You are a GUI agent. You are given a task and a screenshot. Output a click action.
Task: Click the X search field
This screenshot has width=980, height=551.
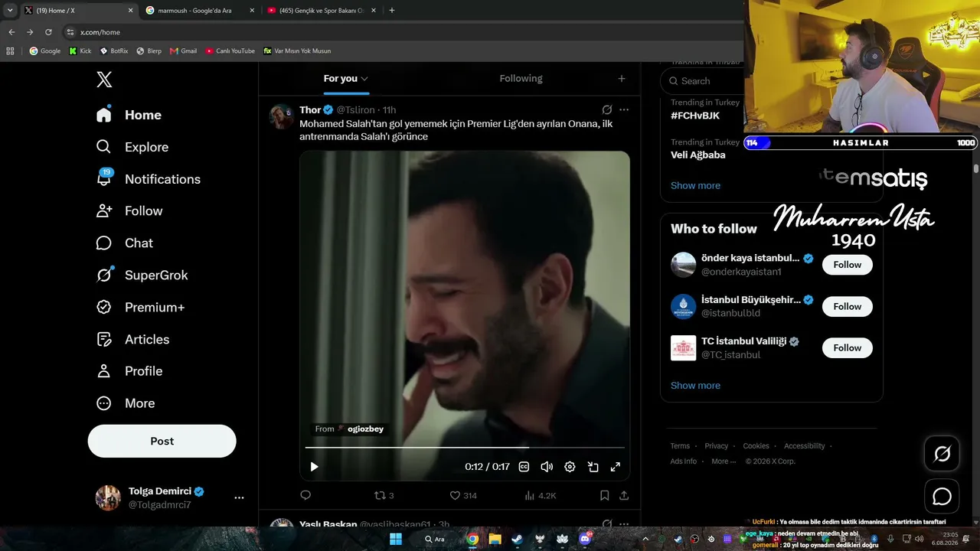tap(703, 81)
